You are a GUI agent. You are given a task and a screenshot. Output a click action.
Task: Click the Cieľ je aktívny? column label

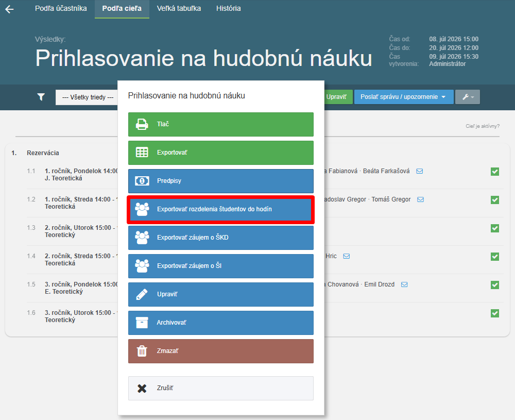tap(483, 126)
